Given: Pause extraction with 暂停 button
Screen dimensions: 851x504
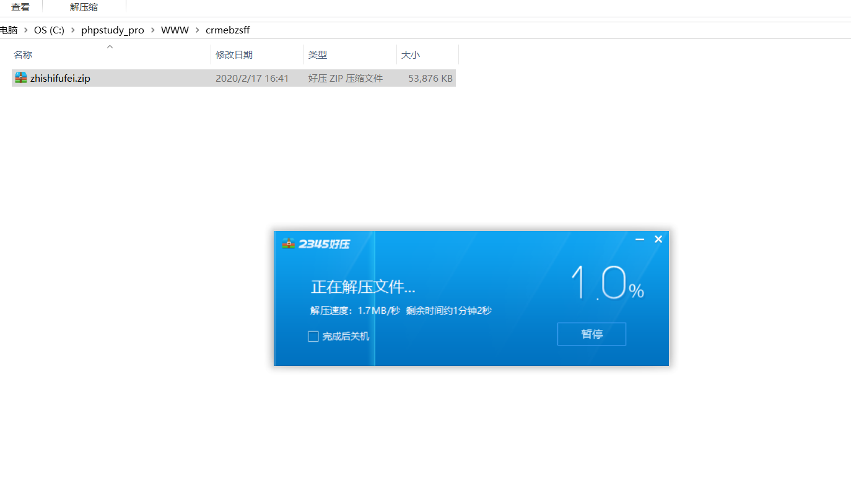Looking at the screenshot, I should [591, 334].
